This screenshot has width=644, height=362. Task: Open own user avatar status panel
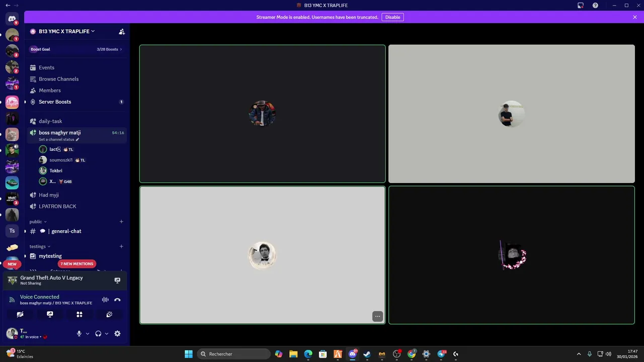tap(12, 333)
